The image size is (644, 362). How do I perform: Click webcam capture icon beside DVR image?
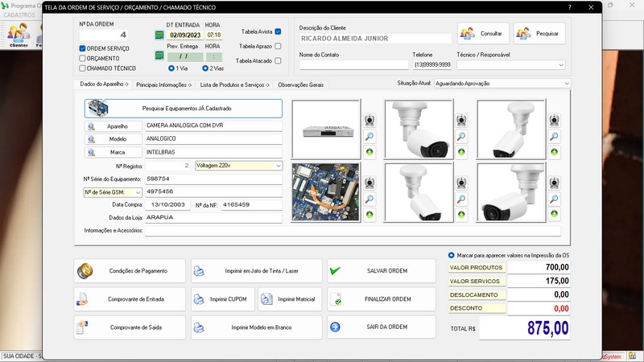[x=369, y=121]
